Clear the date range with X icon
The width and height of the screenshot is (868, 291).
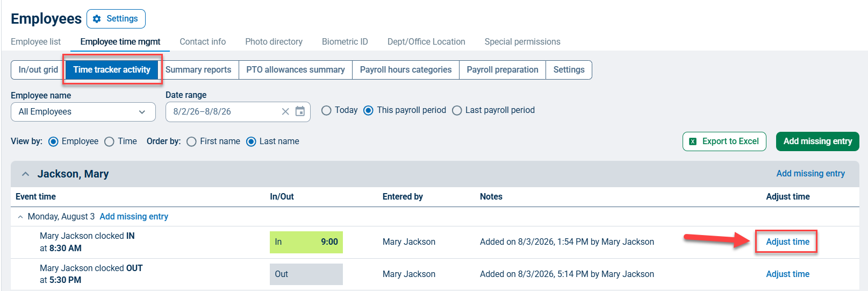tap(285, 111)
